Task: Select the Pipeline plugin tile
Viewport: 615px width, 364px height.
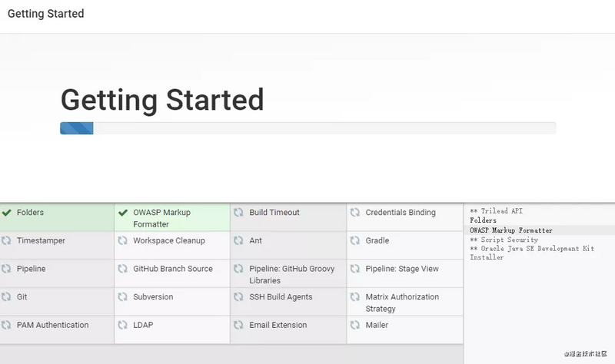Action: click(31, 270)
